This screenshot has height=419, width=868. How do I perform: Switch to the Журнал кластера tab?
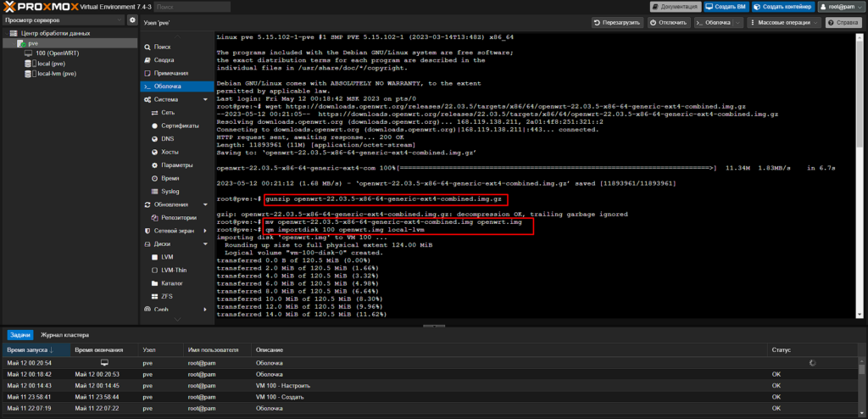tap(64, 335)
